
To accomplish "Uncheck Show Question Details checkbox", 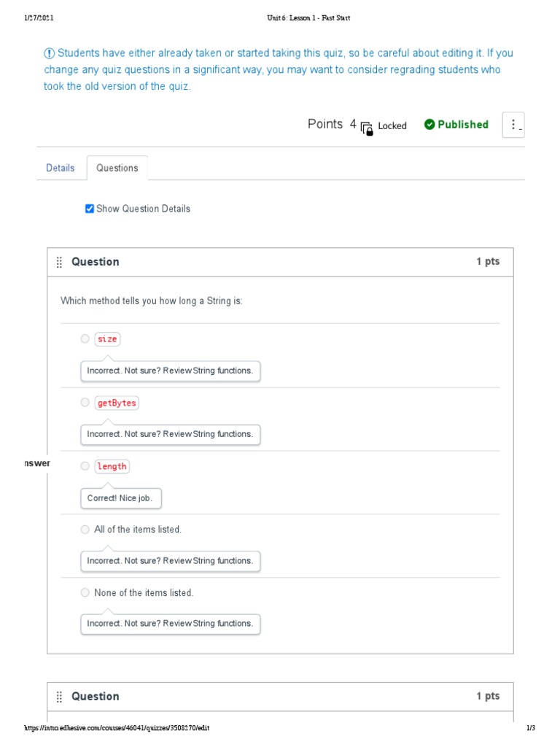I will click(x=90, y=209).
